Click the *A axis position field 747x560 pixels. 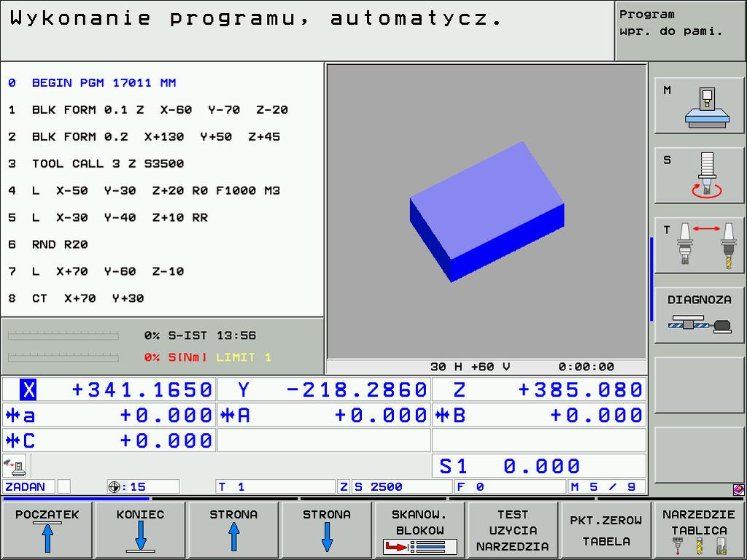324,415
